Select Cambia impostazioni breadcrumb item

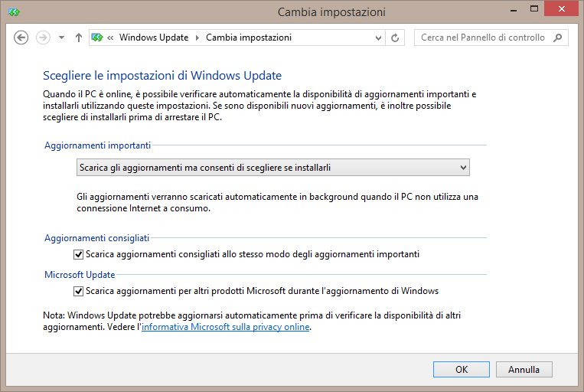pos(249,38)
